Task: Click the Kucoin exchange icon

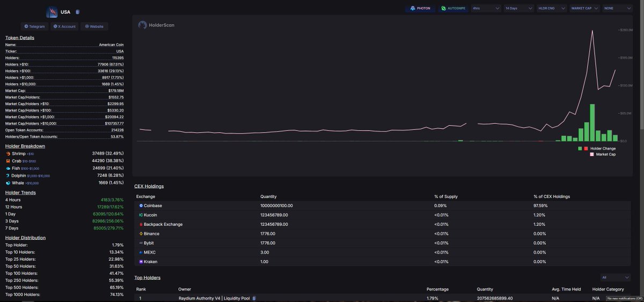Action: pyautogui.click(x=141, y=215)
